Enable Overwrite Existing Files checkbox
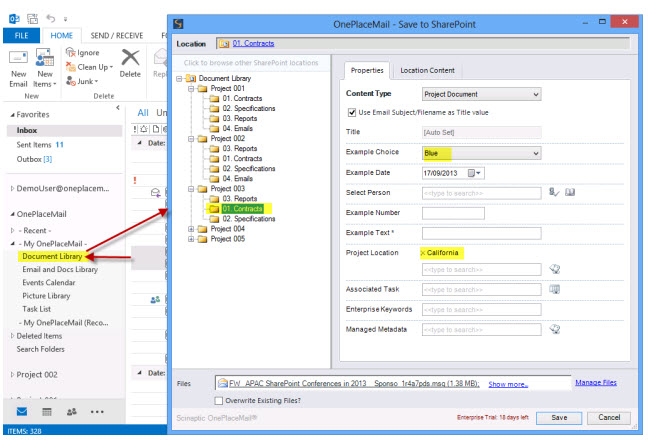 219,401
